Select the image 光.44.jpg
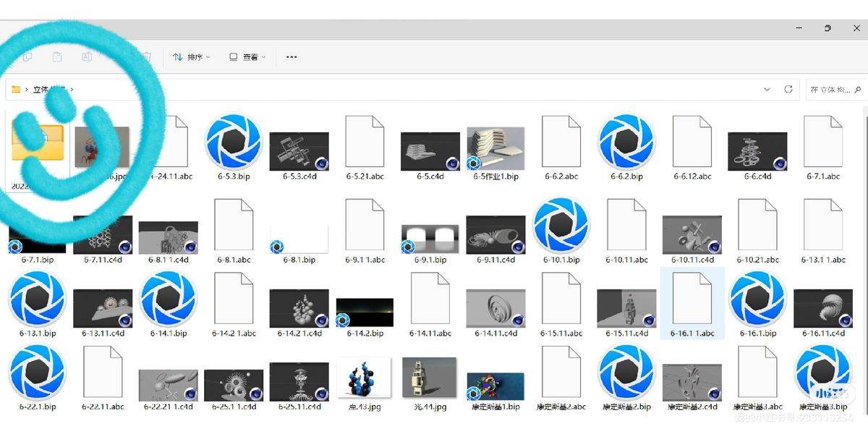This screenshot has height=434, width=868. [430, 383]
